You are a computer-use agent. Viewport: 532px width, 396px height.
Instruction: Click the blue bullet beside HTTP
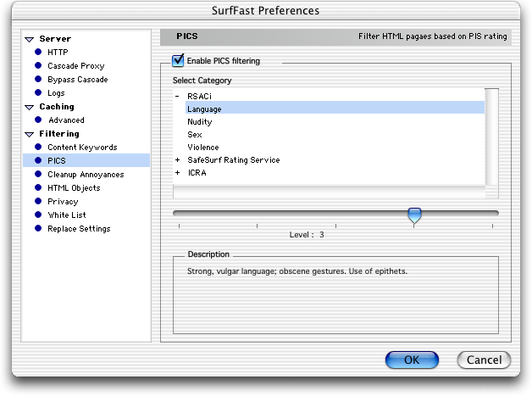click(38, 52)
